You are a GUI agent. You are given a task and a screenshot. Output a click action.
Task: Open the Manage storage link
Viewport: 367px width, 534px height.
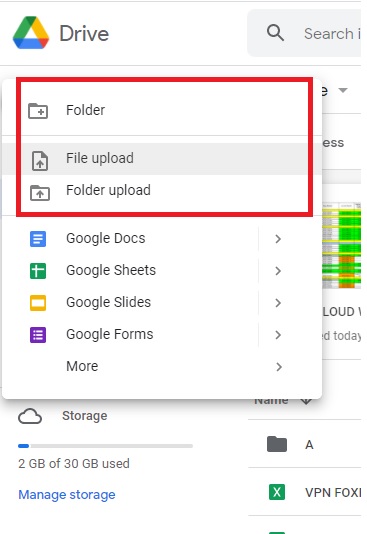coord(67,494)
